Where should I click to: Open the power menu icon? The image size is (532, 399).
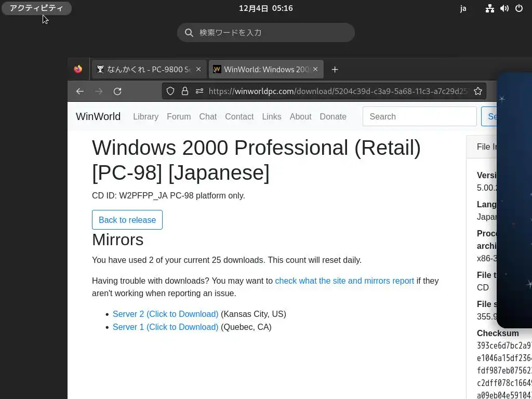(x=519, y=8)
